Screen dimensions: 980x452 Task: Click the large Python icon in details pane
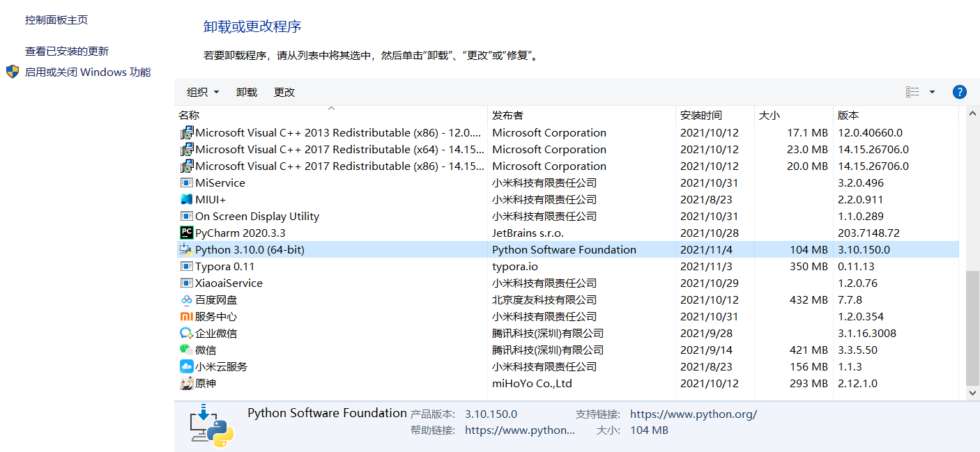click(x=212, y=425)
